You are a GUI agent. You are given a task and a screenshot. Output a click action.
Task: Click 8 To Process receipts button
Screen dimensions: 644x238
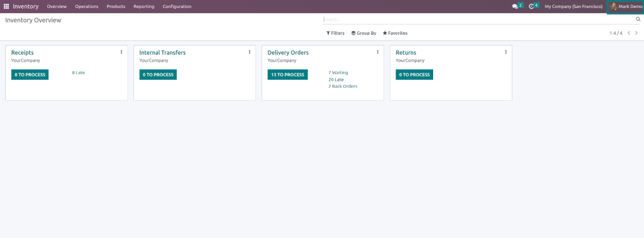point(30,75)
